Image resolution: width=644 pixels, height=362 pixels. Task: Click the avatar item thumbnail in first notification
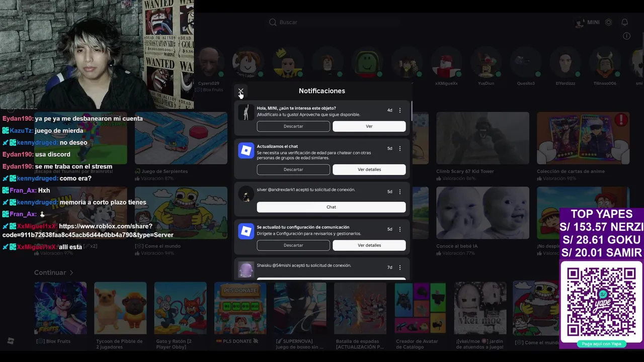[246, 112]
